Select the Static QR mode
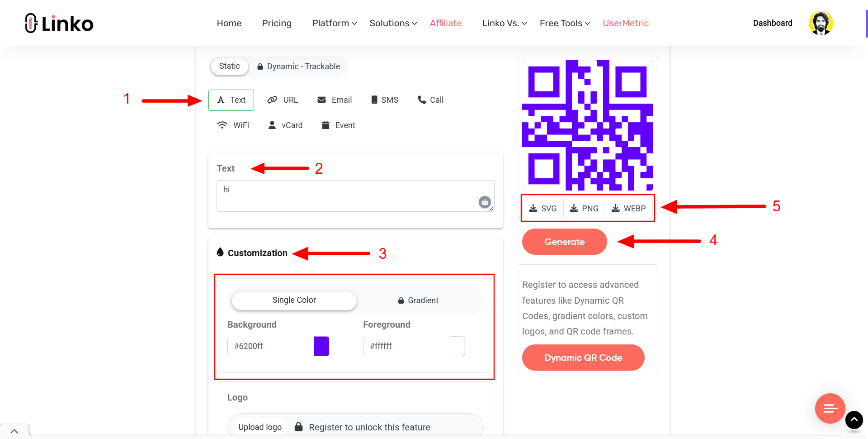 [229, 66]
